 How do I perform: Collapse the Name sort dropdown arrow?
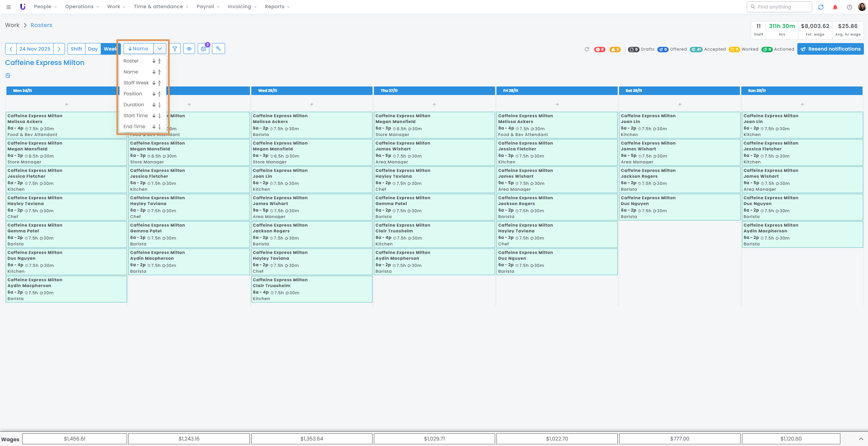pos(159,49)
